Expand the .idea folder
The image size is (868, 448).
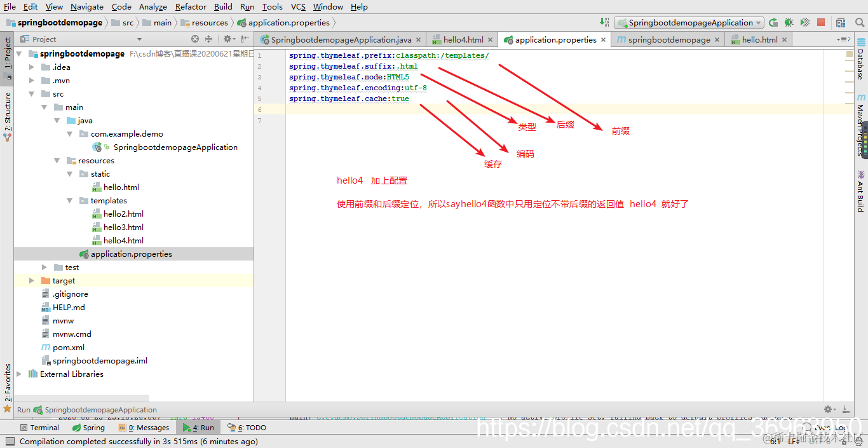[x=32, y=67]
